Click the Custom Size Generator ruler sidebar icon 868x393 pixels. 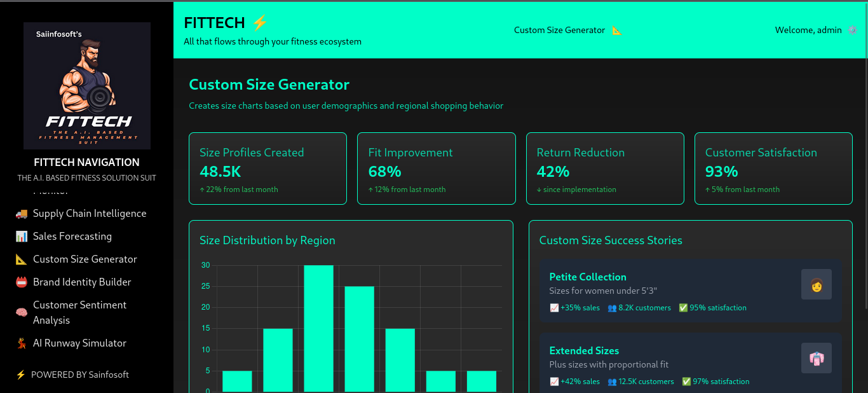(x=22, y=259)
